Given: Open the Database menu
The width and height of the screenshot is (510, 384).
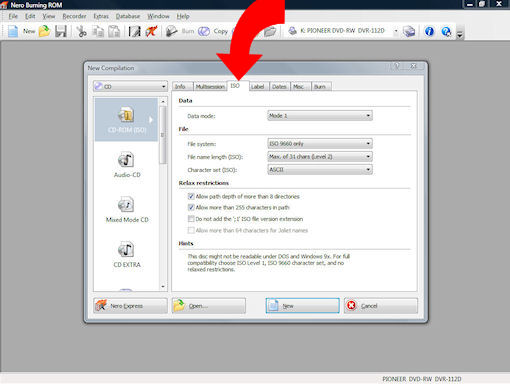Looking at the screenshot, I should click(x=128, y=16).
